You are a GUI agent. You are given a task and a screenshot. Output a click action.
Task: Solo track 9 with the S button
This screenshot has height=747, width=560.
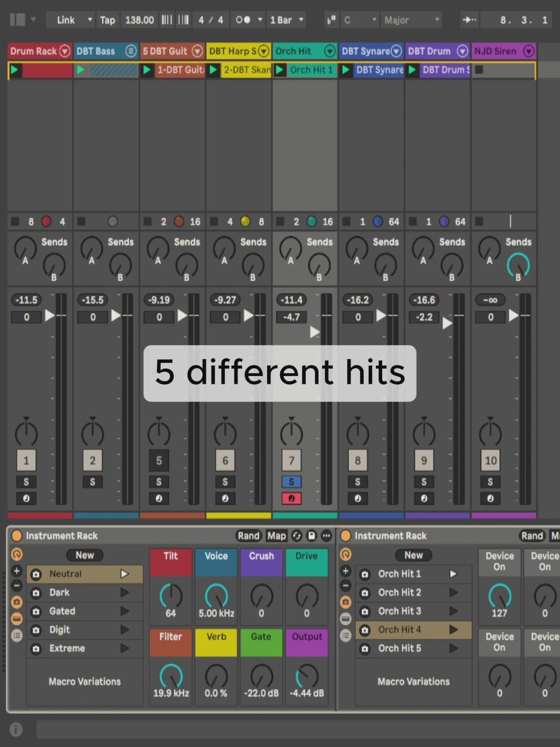[424, 482]
